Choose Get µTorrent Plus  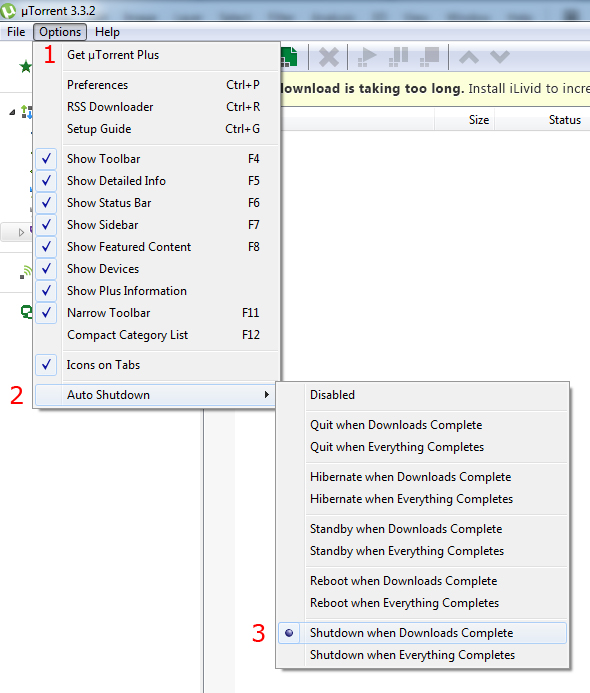[157, 55]
